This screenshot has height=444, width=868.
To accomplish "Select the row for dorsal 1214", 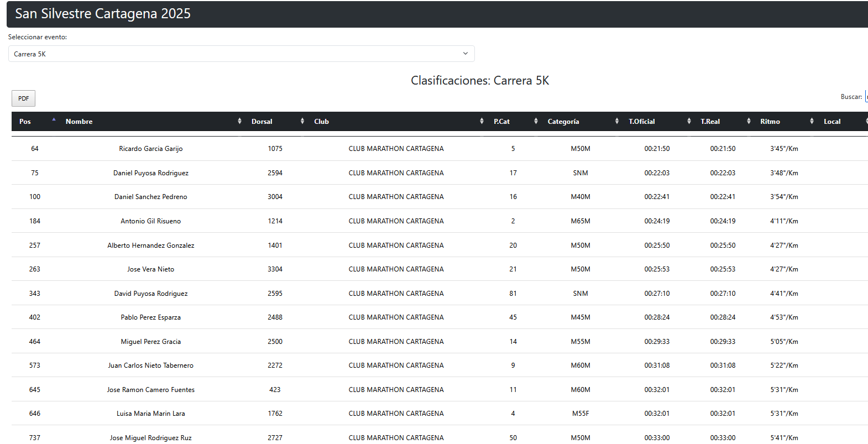I will (275, 221).
